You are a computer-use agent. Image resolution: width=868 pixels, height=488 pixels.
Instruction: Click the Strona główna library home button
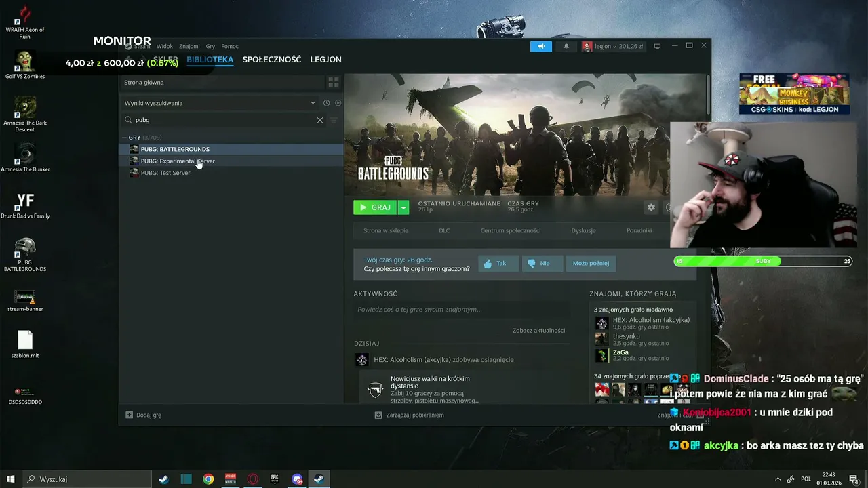pyautogui.click(x=222, y=82)
